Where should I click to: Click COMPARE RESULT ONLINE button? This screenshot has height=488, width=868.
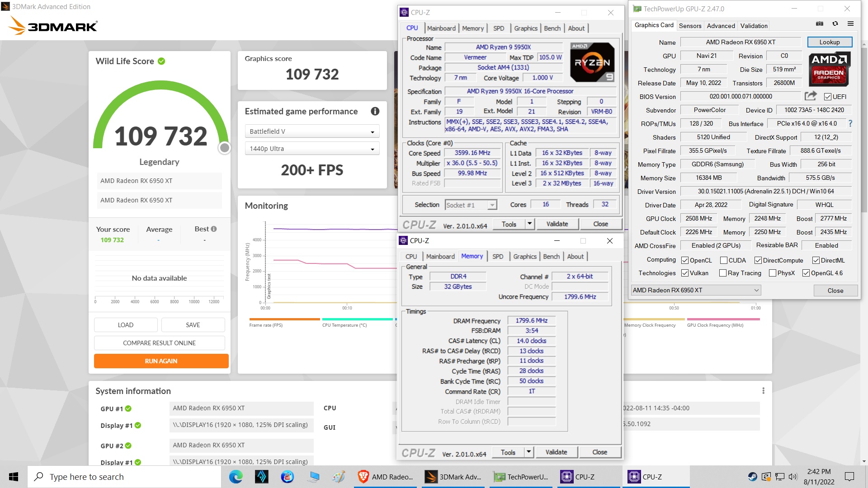click(x=159, y=343)
